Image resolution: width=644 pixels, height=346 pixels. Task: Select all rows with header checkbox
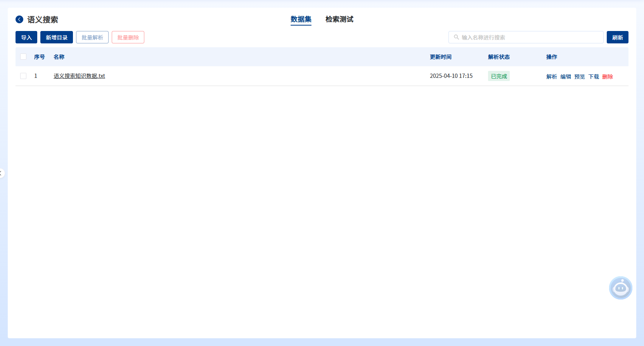click(x=23, y=57)
